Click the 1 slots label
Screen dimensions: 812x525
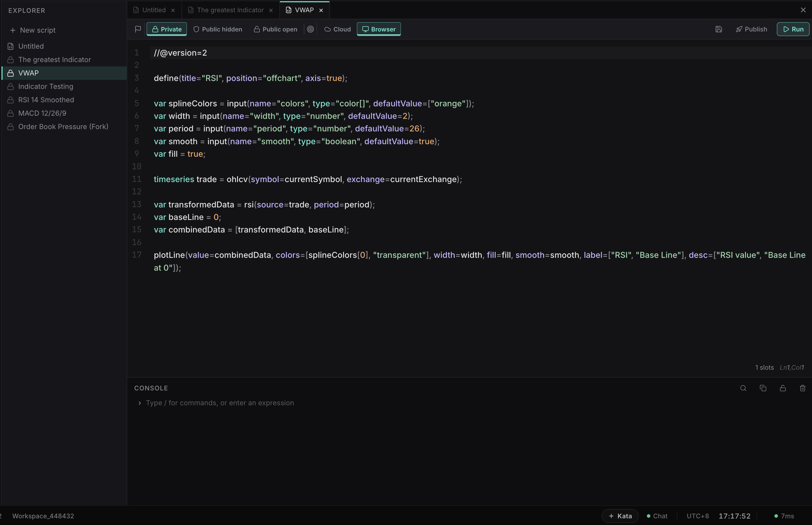click(x=764, y=367)
